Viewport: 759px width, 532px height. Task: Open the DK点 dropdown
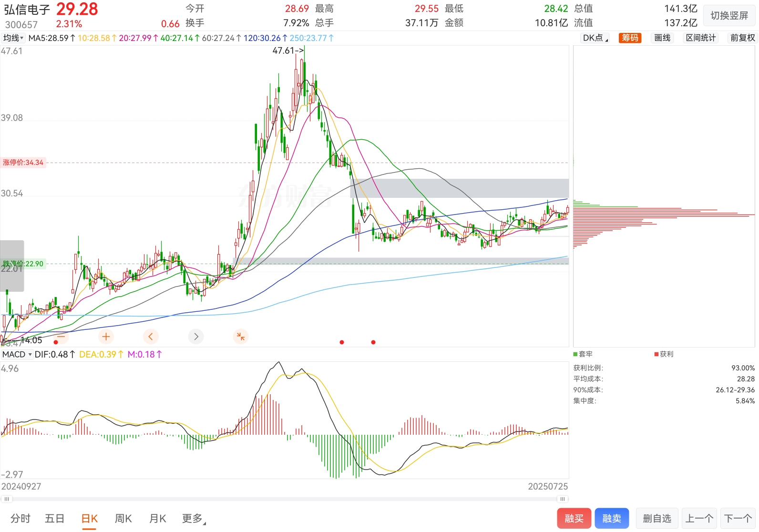595,38
